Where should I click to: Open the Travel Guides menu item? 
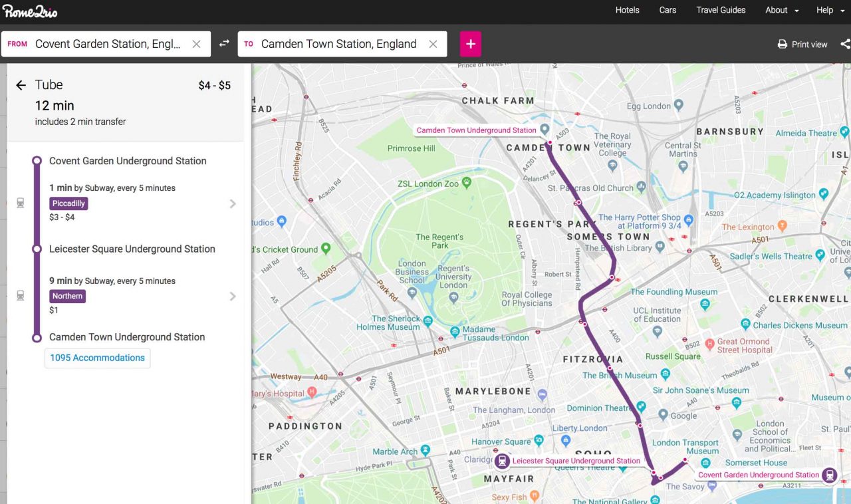[721, 10]
